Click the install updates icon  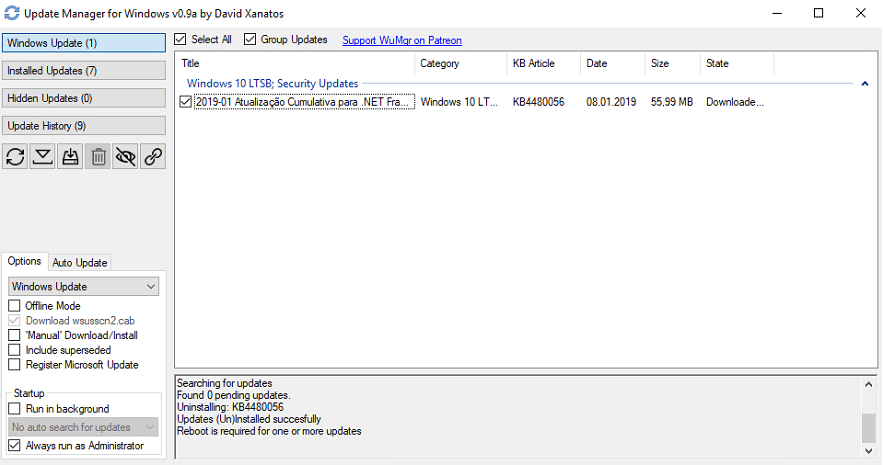coord(70,157)
